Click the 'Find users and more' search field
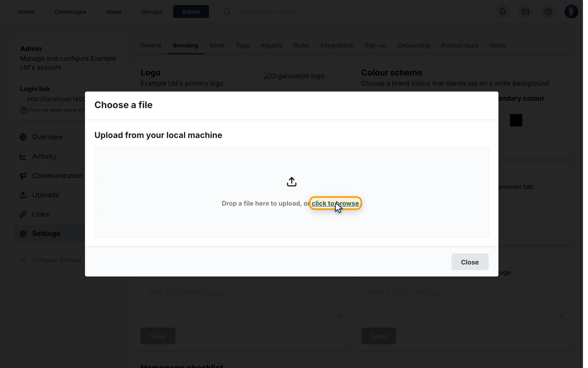 pyautogui.click(x=330, y=11)
